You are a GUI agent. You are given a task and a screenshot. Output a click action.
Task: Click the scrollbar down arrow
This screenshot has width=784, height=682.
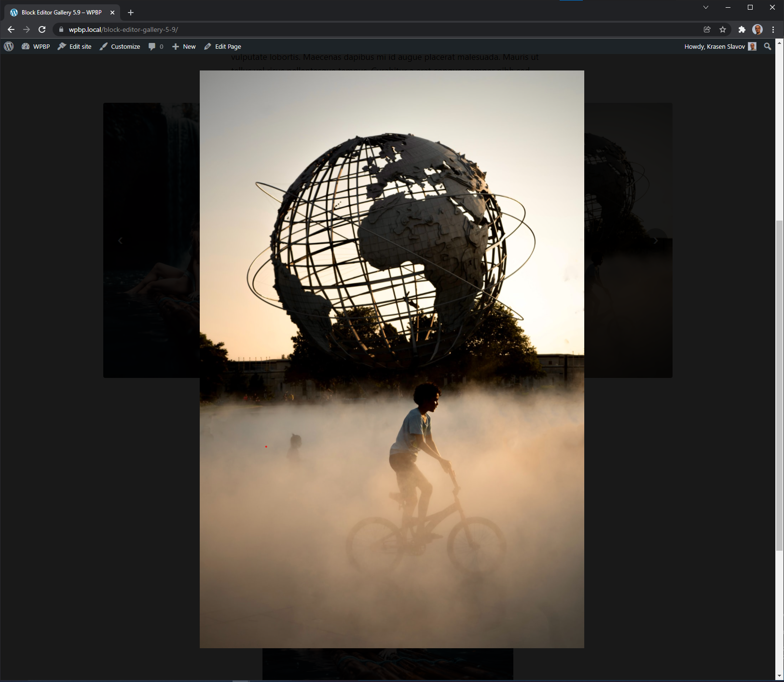tap(780, 676)
